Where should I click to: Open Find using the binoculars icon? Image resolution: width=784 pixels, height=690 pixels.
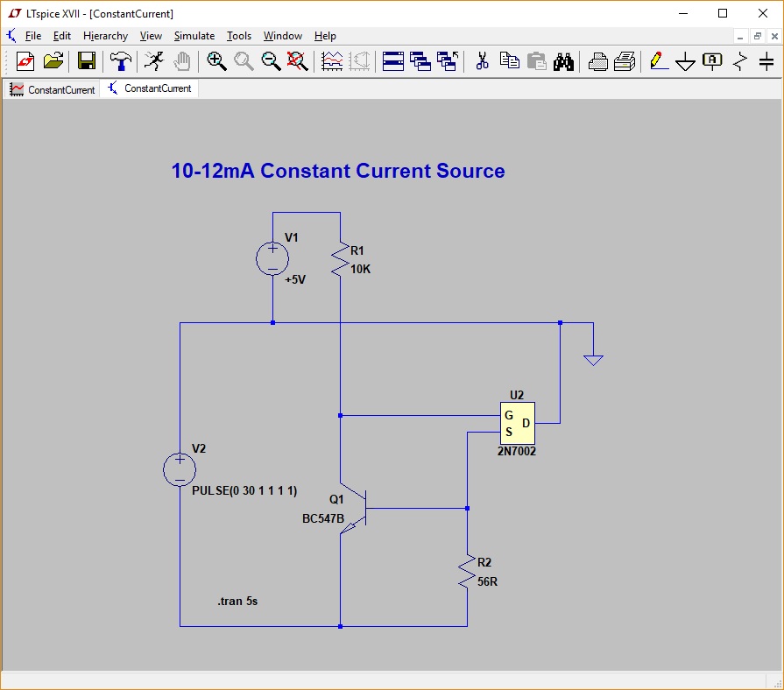click(563, 62)
